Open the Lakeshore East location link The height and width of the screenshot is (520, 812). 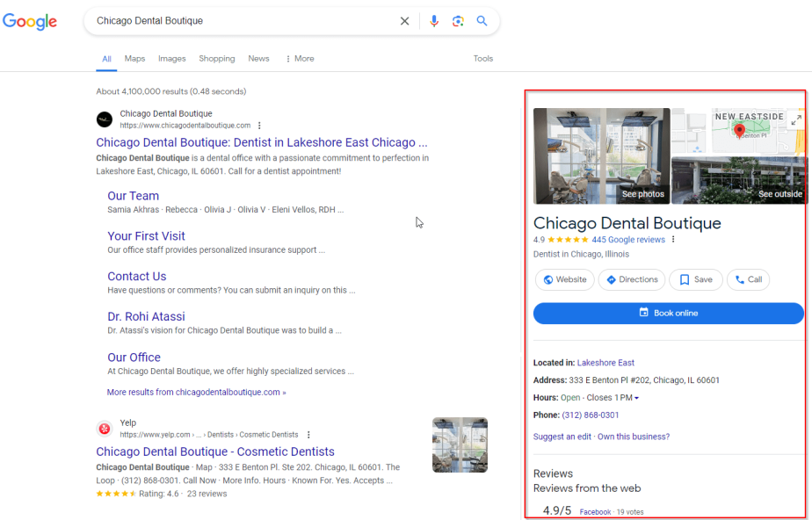[605, 363]
